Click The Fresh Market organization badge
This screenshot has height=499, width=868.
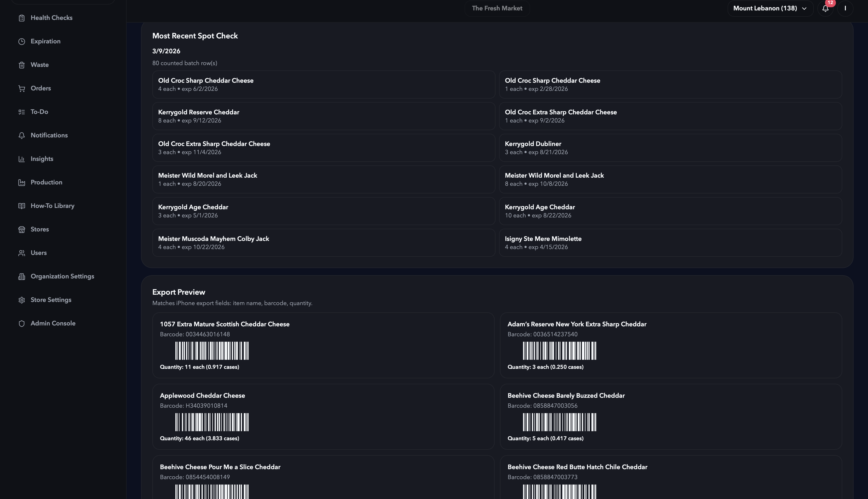click(497, 8)
